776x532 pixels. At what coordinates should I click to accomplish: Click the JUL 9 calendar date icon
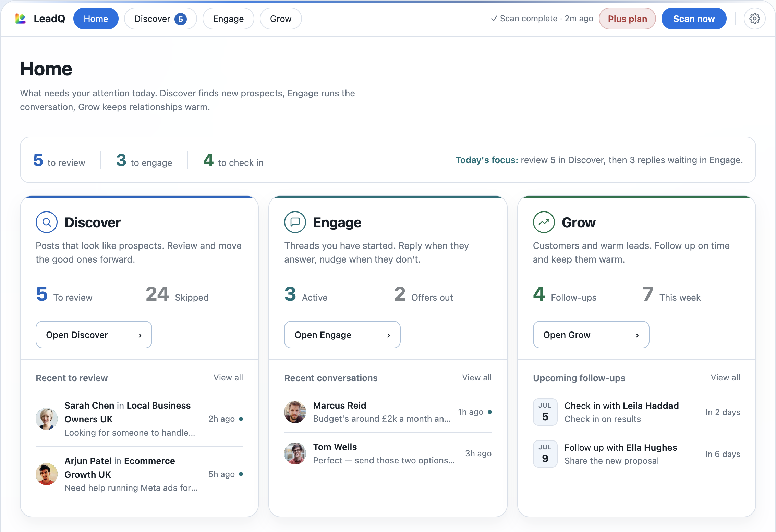pos(545,454)
